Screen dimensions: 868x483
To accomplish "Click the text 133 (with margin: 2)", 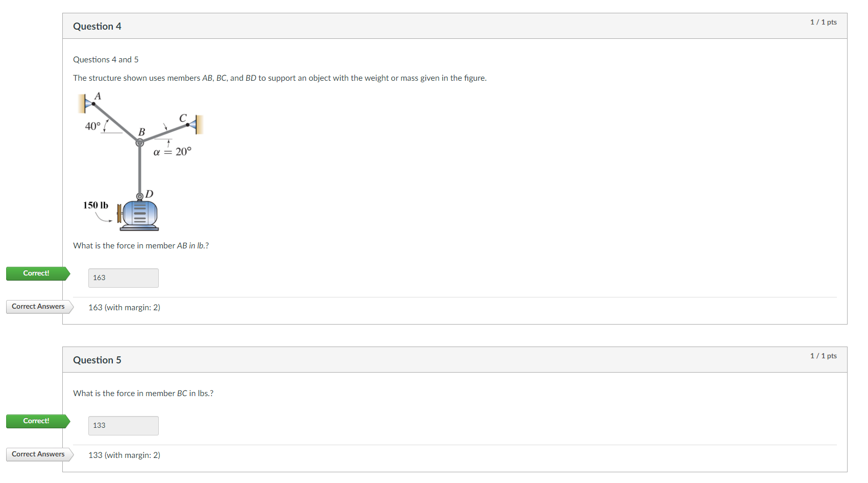I will pos(124,455).
